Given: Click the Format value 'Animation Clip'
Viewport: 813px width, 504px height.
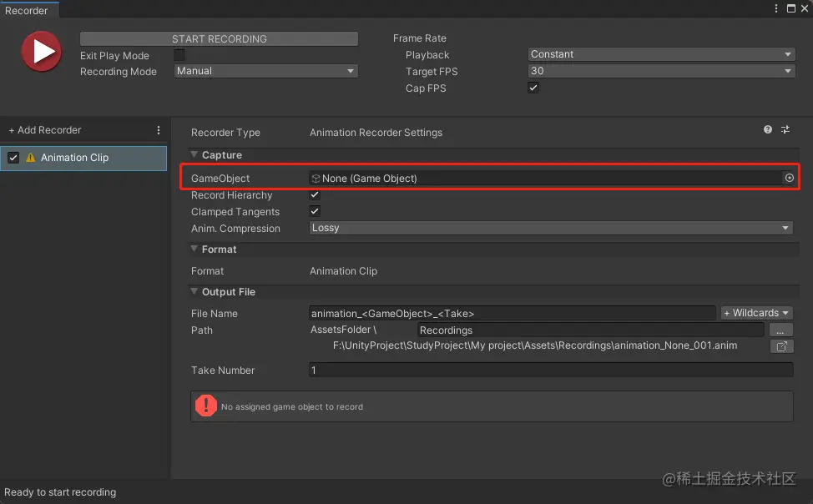Looking at the screenshot, I should [343, 270].
